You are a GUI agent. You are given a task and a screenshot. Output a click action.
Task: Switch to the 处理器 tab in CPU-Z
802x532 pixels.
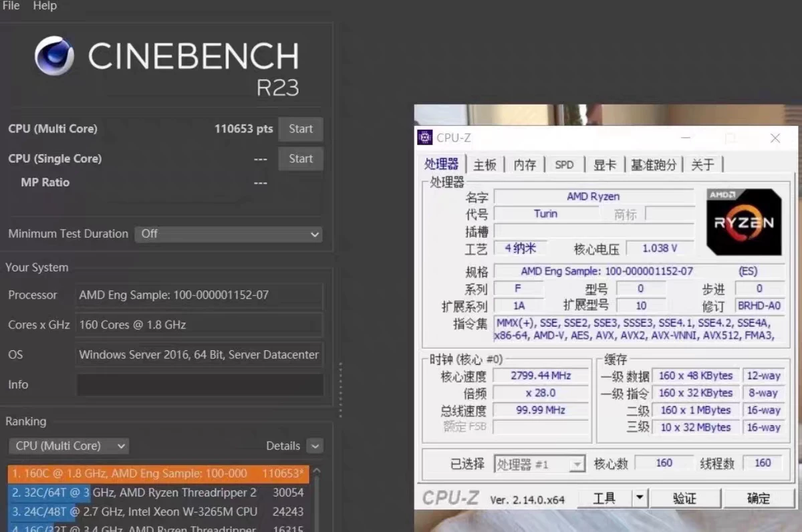[441, 164]
